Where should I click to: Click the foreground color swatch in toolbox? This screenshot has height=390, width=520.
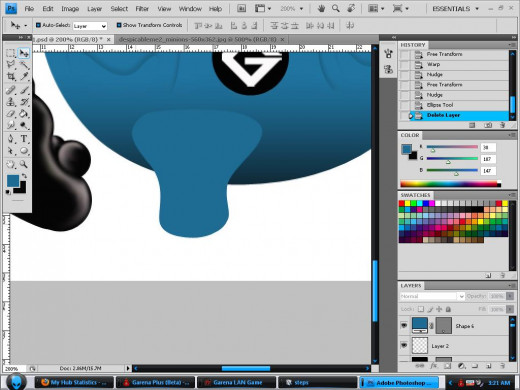click(13, 181)
